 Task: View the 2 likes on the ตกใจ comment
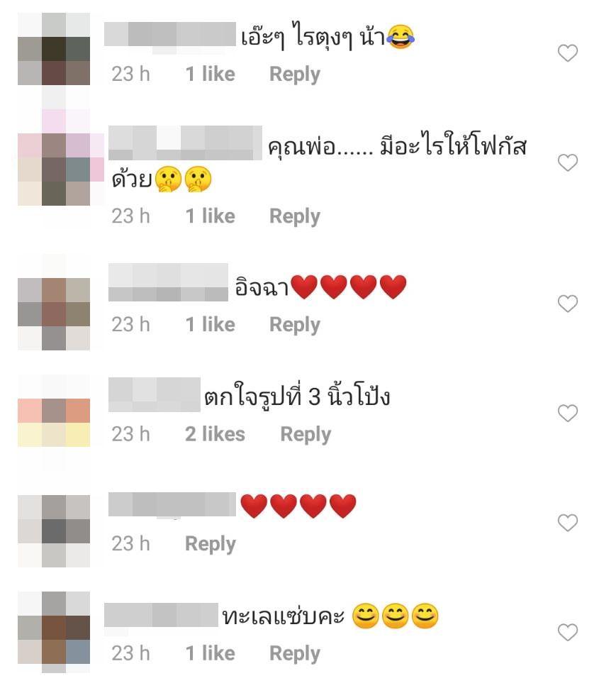point(215,434)
